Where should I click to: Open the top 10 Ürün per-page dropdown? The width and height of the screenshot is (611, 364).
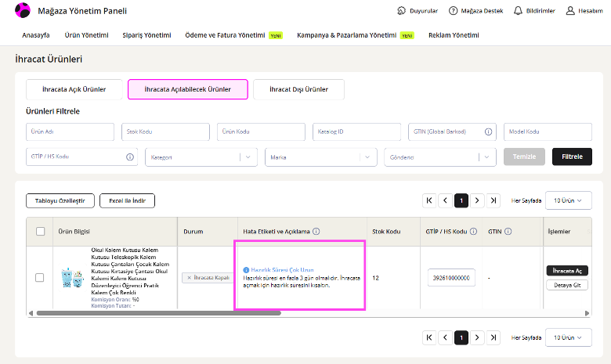click(x=568, y=200)
